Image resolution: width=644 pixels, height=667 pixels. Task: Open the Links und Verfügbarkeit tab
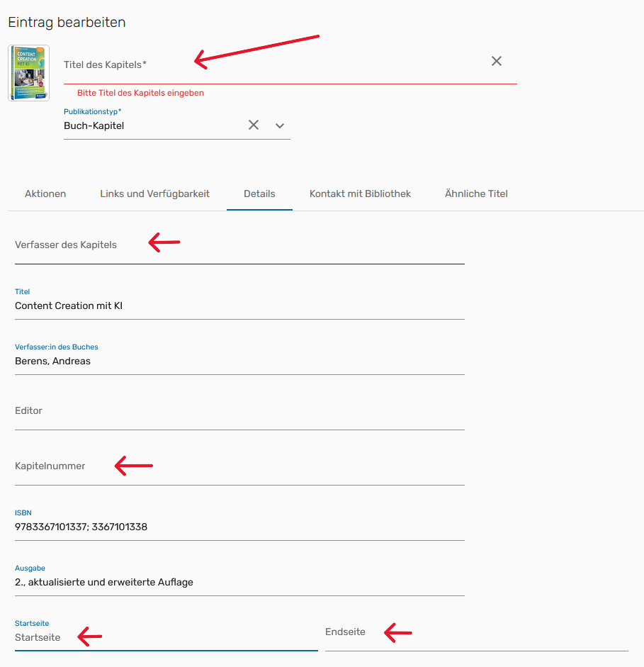[x=154, y=194]
